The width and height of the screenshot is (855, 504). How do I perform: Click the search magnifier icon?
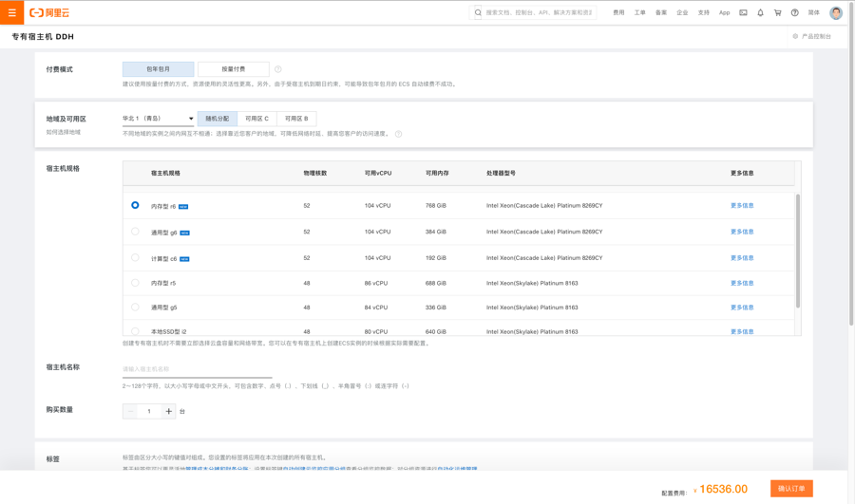point(478,12)
